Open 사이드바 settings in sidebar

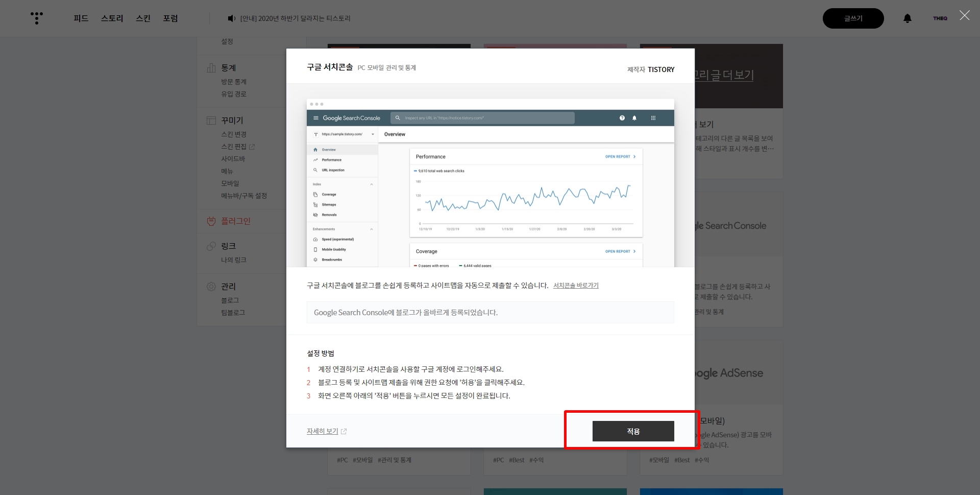click(233, 159)
